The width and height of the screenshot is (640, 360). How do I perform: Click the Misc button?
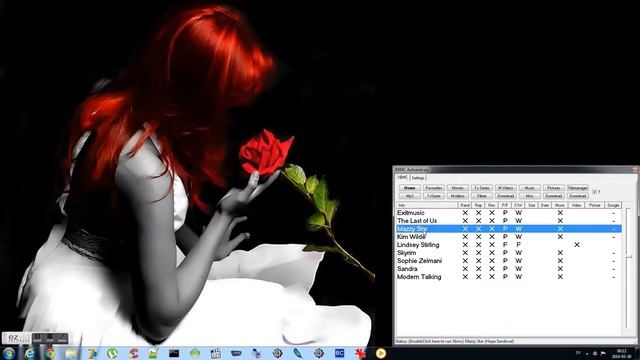(530, 196)
